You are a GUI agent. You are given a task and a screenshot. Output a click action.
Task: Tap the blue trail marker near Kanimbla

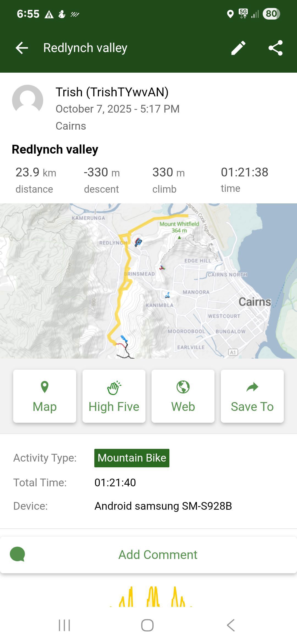(167, 296)
